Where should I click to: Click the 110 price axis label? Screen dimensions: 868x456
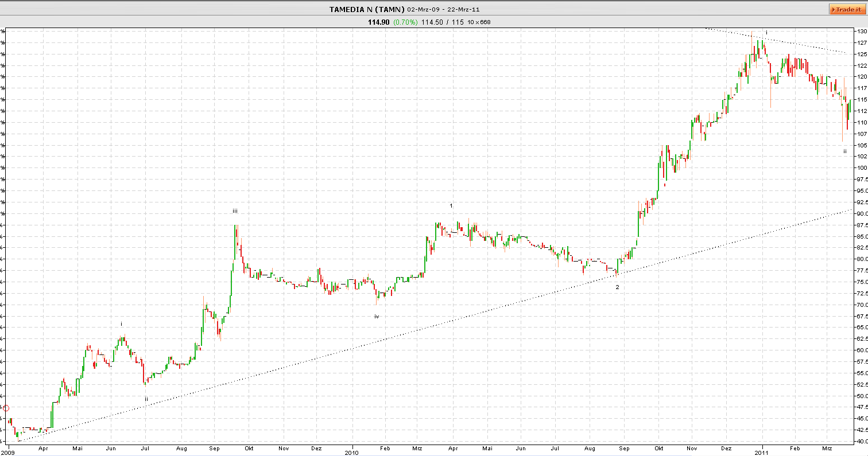coord(862,122)
